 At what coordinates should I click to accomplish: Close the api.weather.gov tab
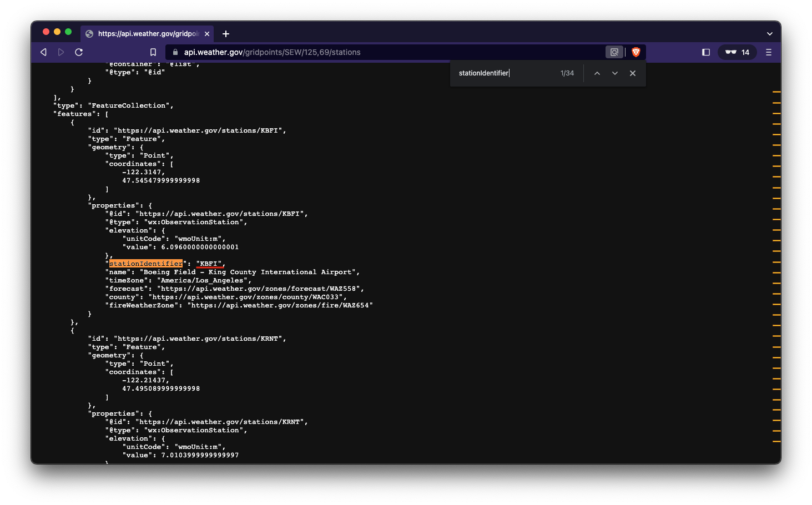pyautogui.click(x=207, y=34)
